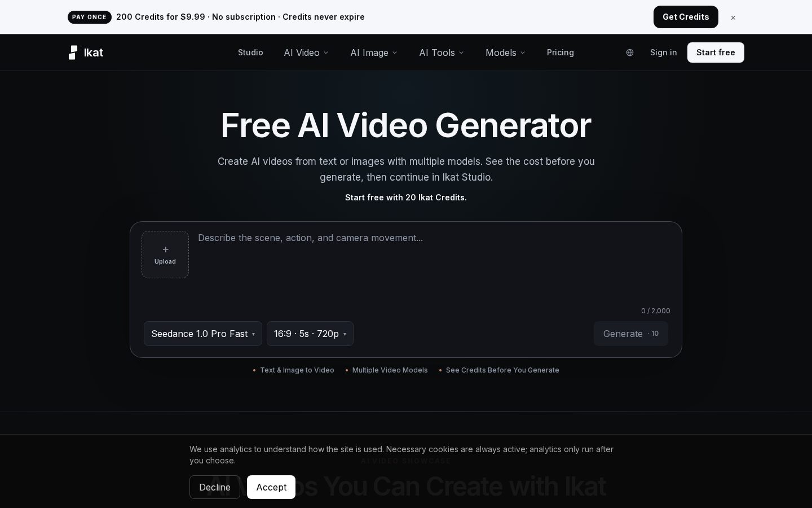This screenshot has height=508, width=812.
Task: Click the Get Credits button
Action: (x=686, y=17)
